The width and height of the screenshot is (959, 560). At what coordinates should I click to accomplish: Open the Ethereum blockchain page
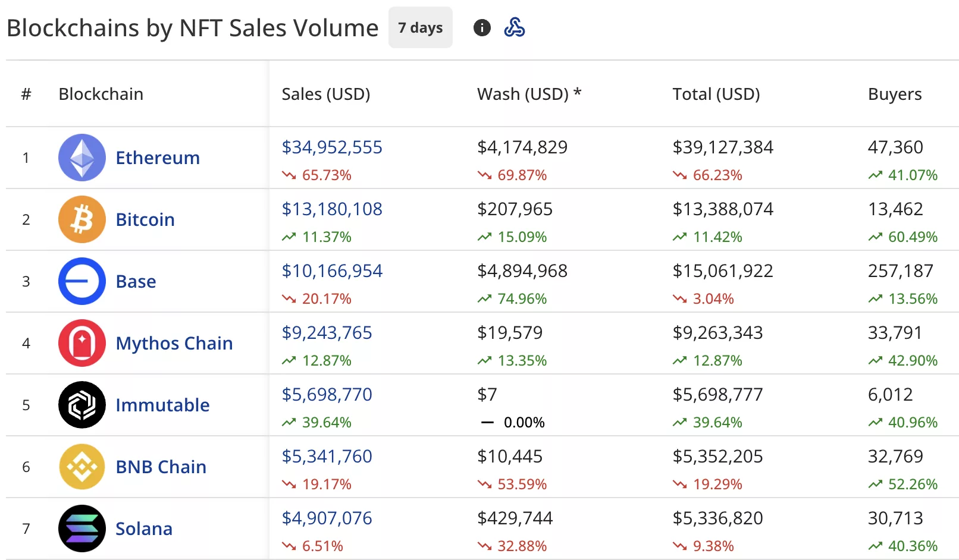[x=157, y=158]
